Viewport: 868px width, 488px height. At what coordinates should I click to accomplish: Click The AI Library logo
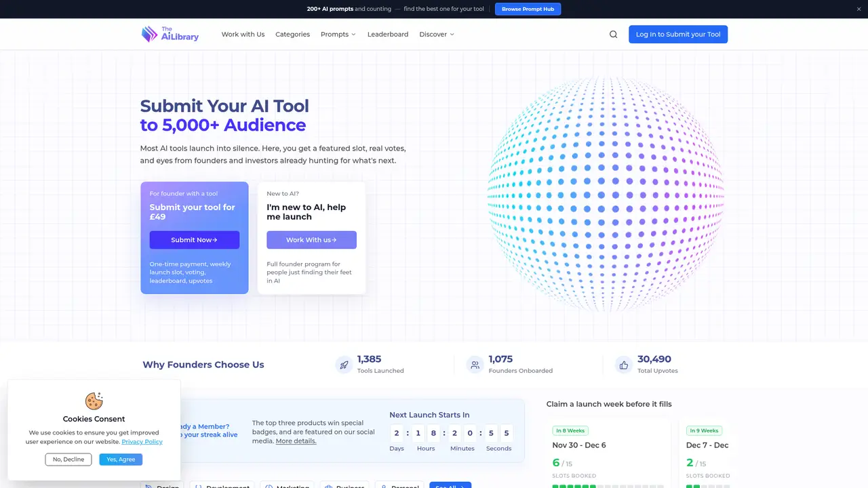click(170, 34)
